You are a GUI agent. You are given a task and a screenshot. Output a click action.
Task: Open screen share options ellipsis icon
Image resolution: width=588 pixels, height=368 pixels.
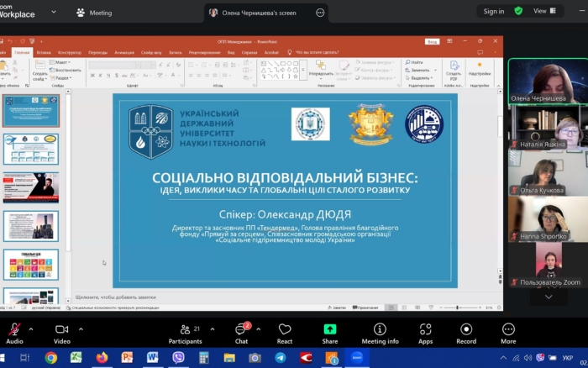320,13
